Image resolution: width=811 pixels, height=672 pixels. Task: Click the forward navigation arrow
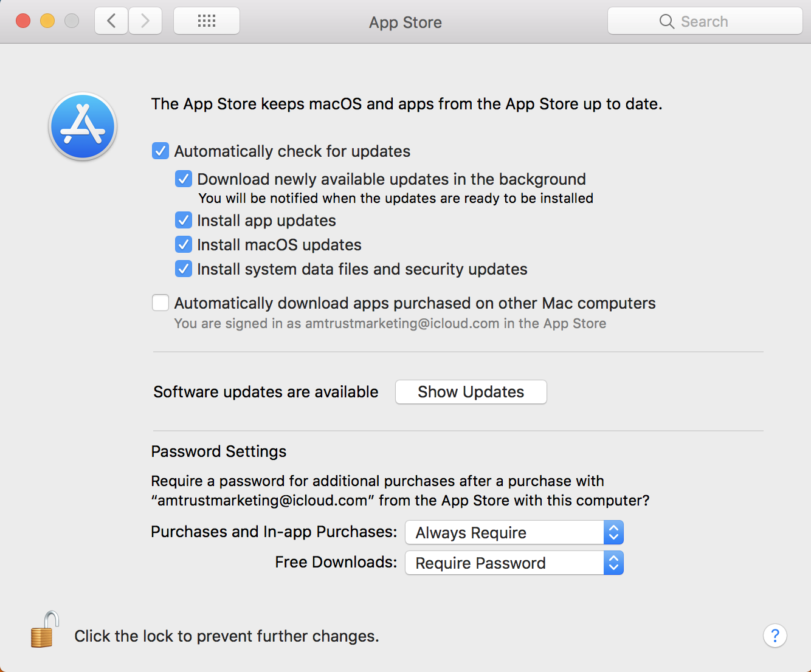tap(145, 21)
